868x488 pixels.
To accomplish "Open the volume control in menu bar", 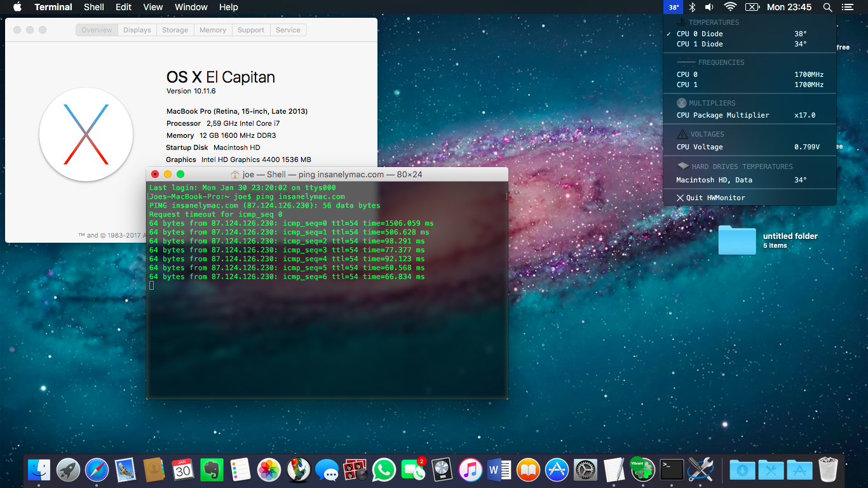I will point(709,7).
